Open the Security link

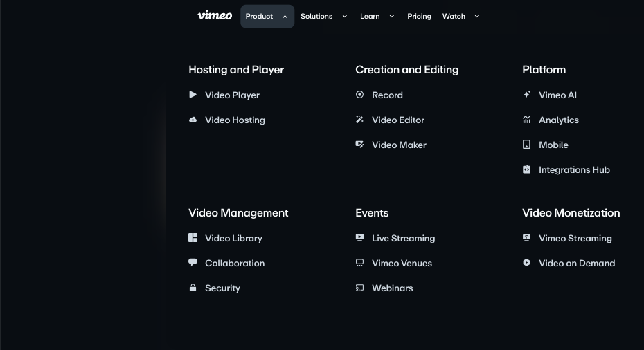(x=222, y=288)
